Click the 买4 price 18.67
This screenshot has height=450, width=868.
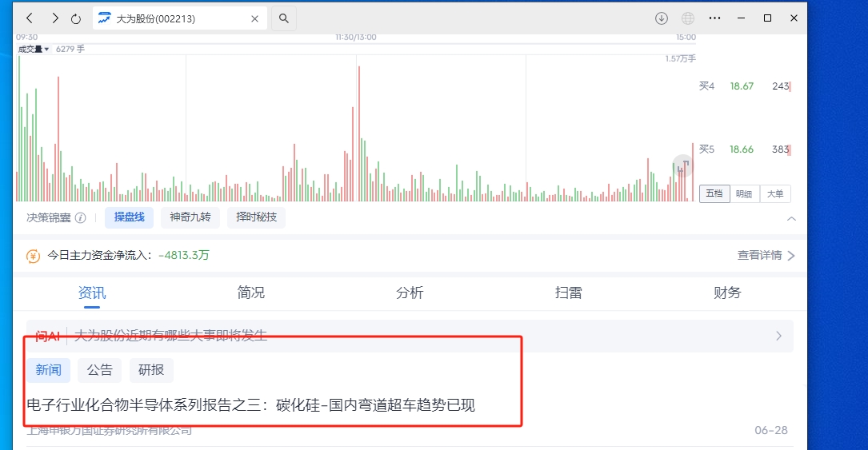pos(742,86)
